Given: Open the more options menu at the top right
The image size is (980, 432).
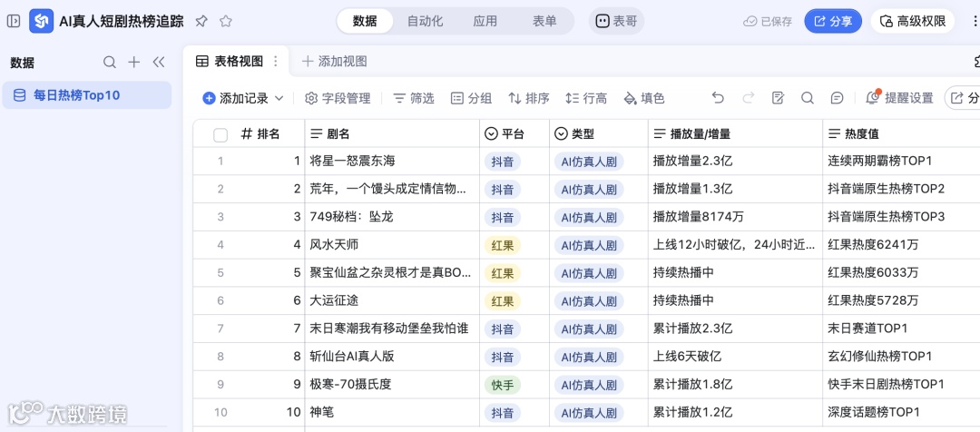Looking at the screenshot, I should pos(975,21).
